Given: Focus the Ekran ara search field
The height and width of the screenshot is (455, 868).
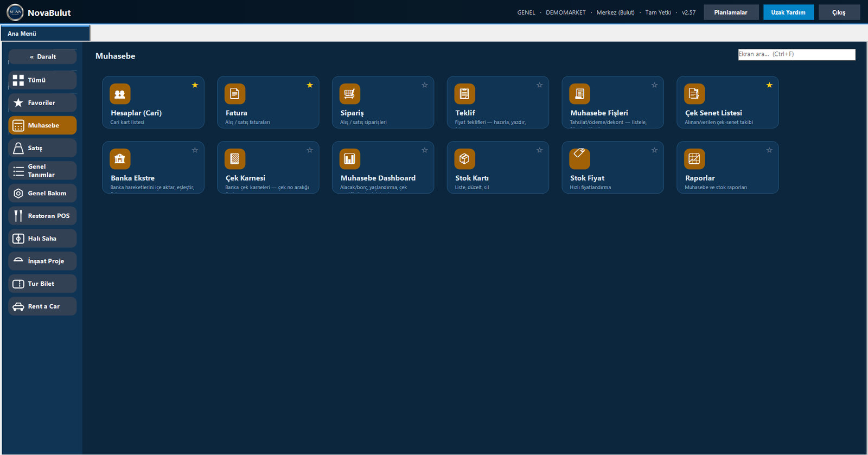Looking at the screenshot, I should coord(796,54).
